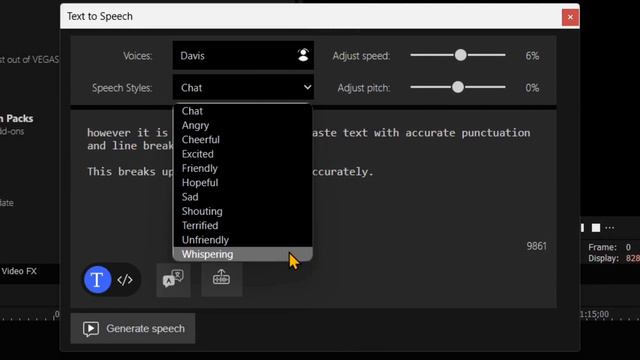This screenshot has height=360, width=640.
Task: Switch to plain text mode T button
Action: (x=97, y=280)
